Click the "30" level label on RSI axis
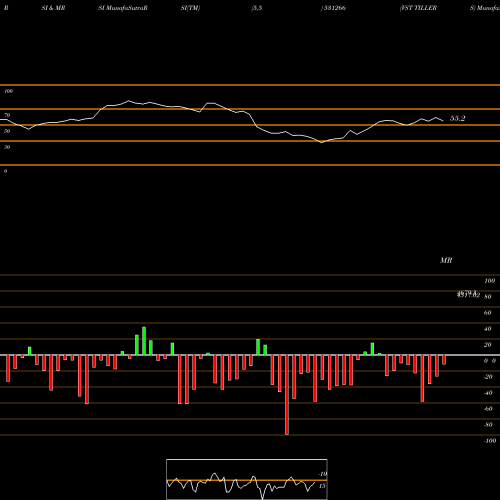This screenshot has height=500, width=500. point(7,147)
